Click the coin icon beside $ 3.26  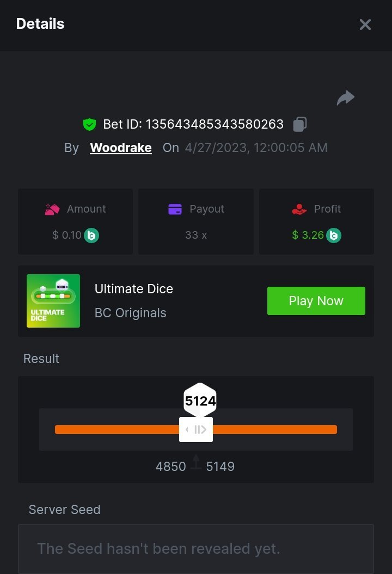tap(334, 235)
